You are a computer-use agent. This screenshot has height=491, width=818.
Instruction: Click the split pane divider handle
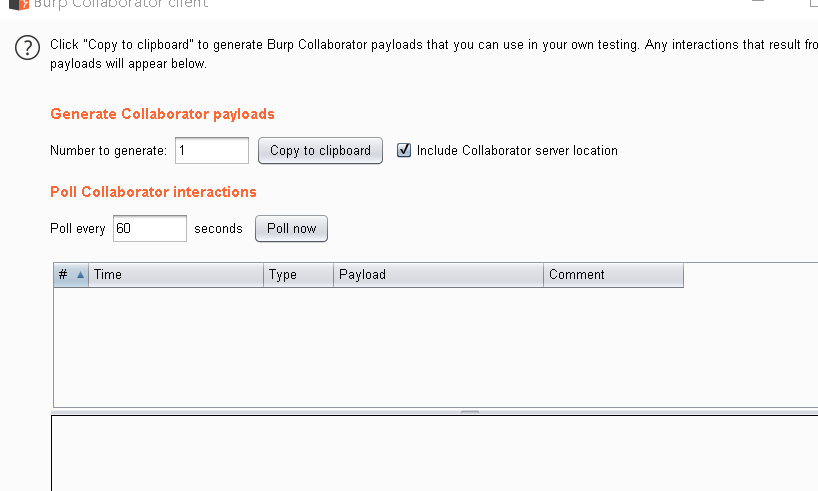click(x=470, y=412)
